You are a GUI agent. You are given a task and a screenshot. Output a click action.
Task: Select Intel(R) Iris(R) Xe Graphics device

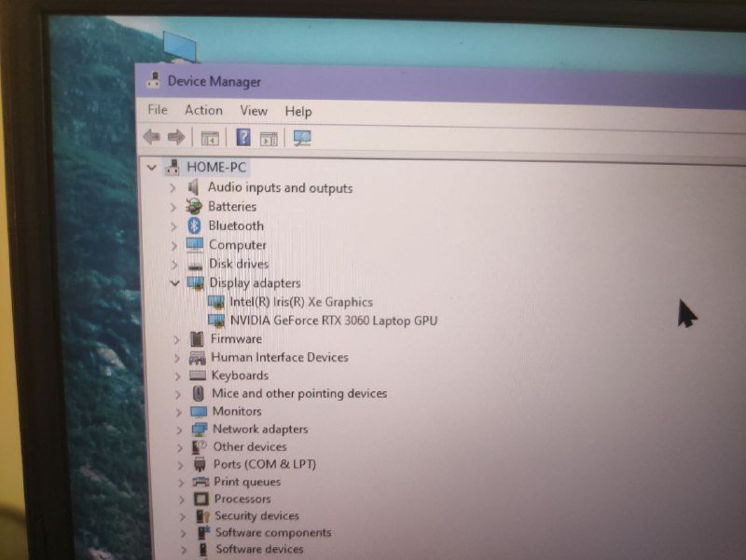coord(300,302)
